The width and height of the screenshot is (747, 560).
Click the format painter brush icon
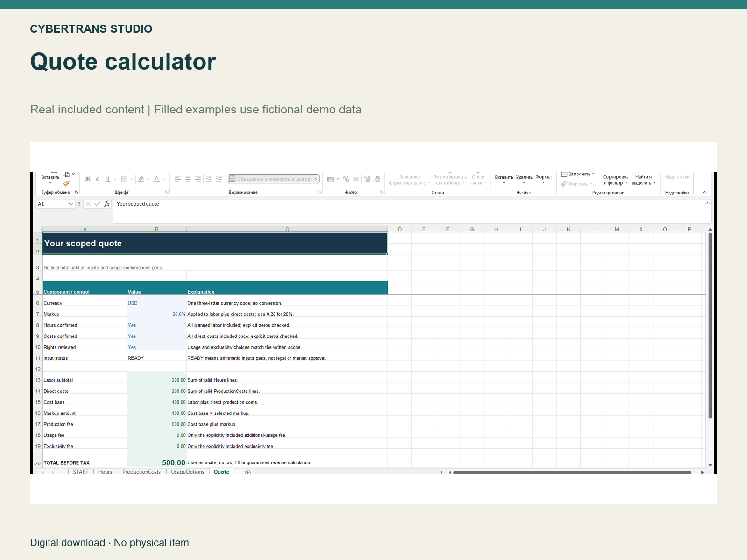[x=66, y=184]
